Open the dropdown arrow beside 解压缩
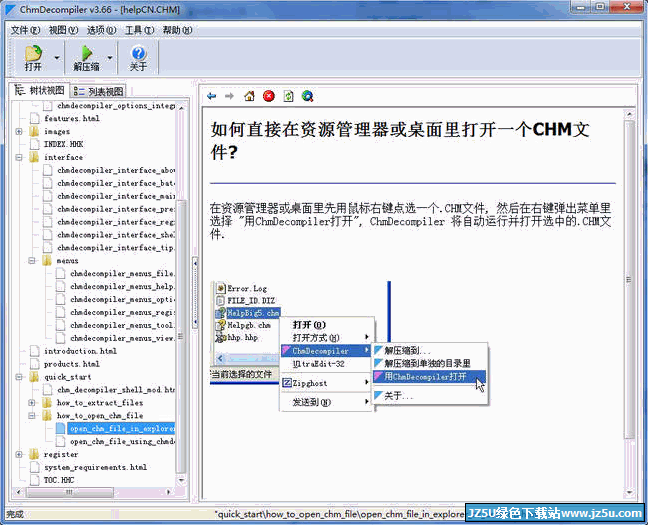Viewport: 648px width, 525px height. coord(110,58)
